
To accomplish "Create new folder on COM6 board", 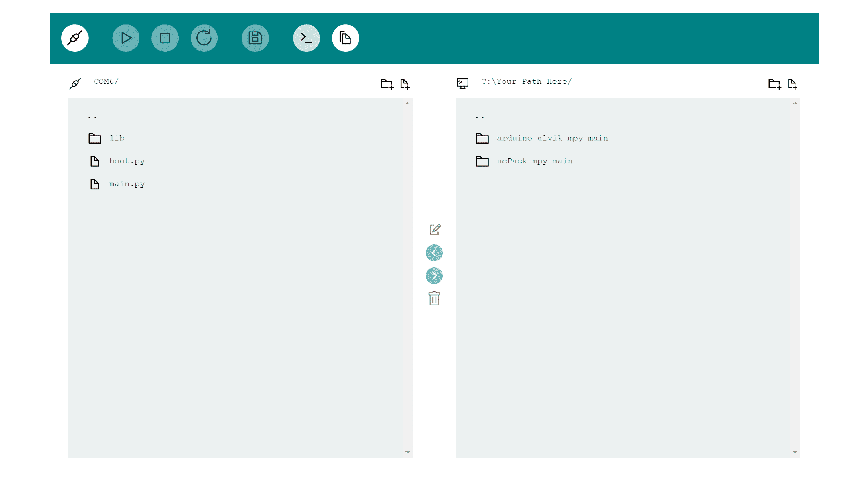I will (387, 84).
